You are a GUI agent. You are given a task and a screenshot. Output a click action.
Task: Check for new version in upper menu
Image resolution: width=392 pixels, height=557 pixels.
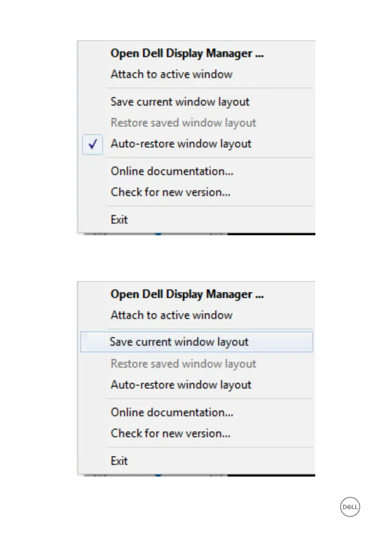pyautogui.click(x=171, y=192)
